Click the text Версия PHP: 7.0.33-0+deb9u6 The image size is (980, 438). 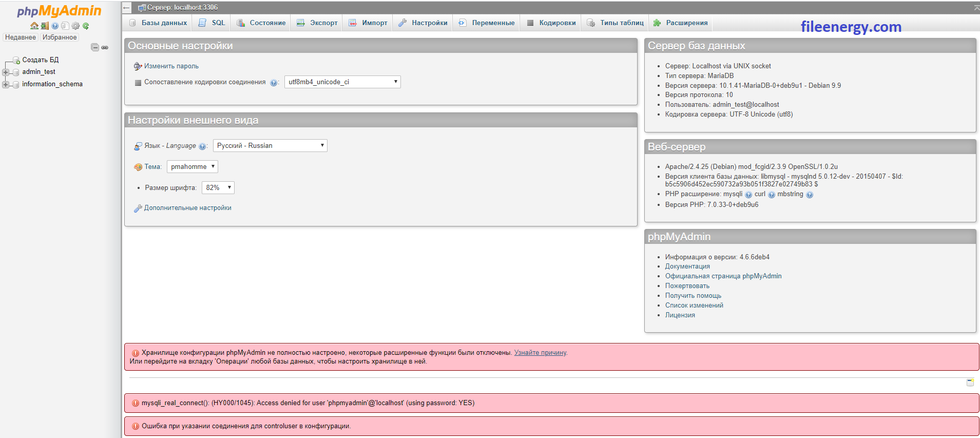click(712, 205)
